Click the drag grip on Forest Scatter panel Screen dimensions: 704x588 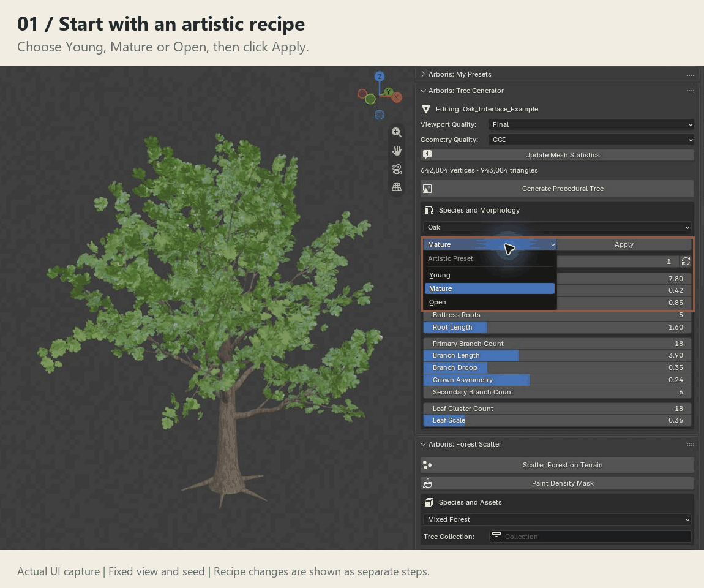click(x=690, y=445)
